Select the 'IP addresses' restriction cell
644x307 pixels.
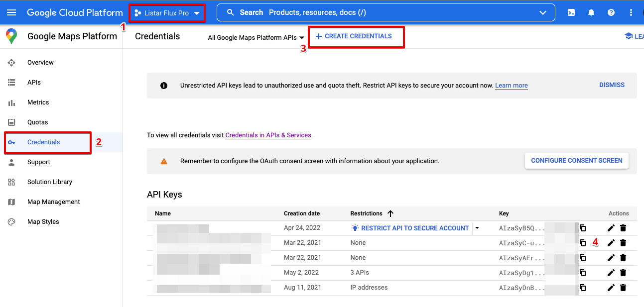[x=369, y=288]
